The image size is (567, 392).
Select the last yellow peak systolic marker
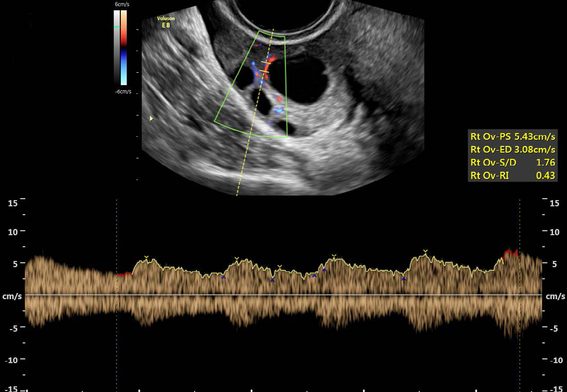point(425,251)
